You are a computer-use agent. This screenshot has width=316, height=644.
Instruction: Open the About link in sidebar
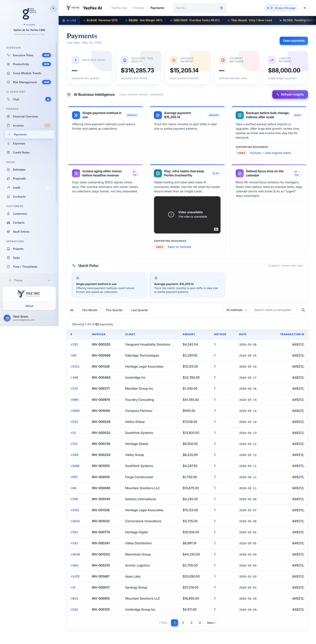[x=29, y=306]
